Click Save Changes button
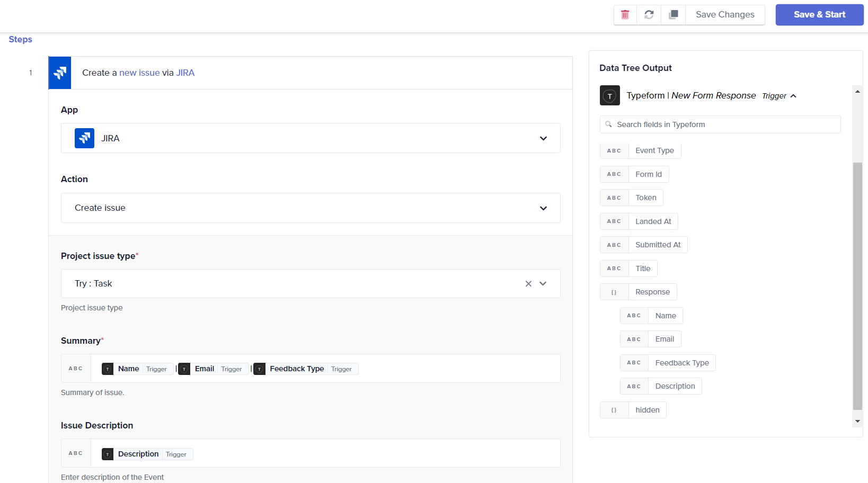 pos(725,15)
